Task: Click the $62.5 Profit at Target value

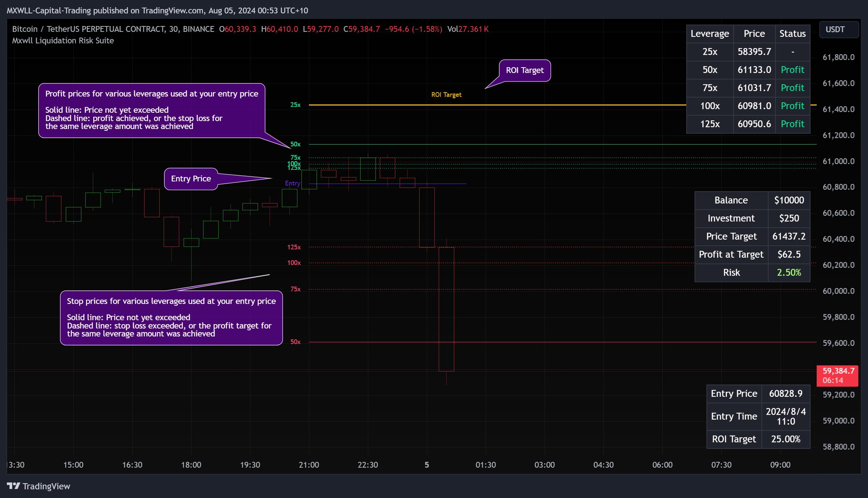Action: [789, 254]
